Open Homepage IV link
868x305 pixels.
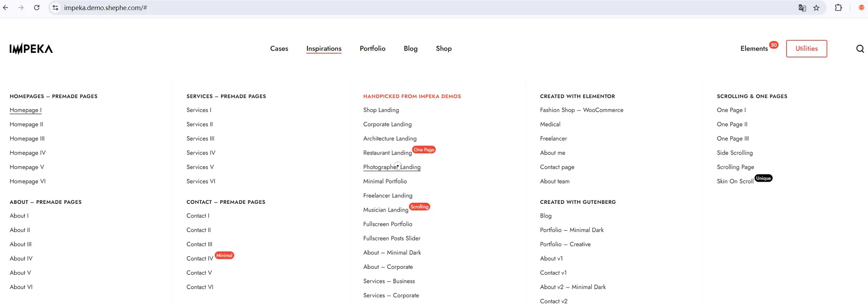click(28, 153)
